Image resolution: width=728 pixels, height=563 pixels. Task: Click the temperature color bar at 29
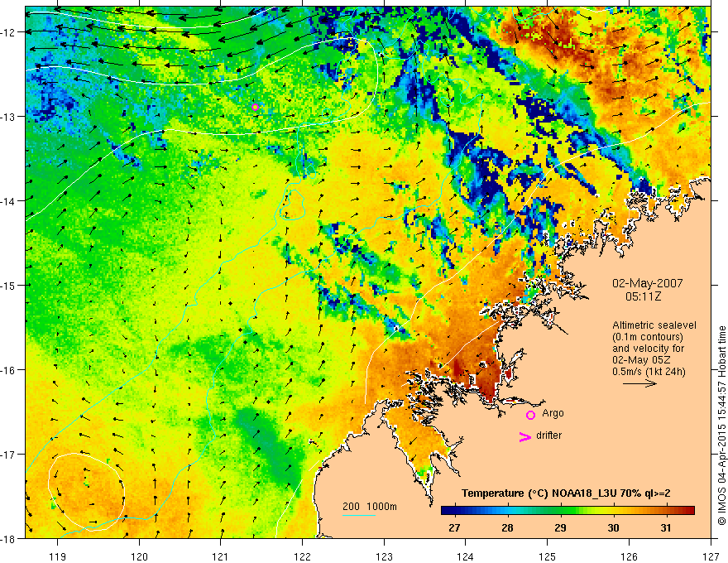[x=560, y=511]
